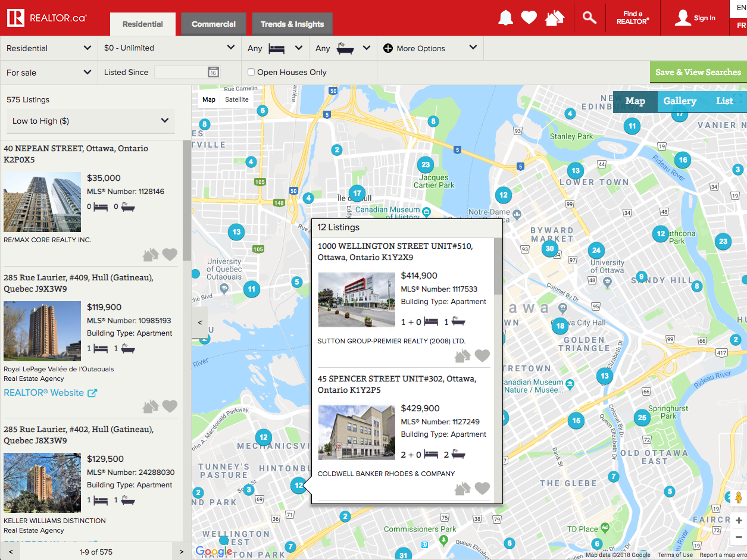Expand More Options filter

coord(430,48)
